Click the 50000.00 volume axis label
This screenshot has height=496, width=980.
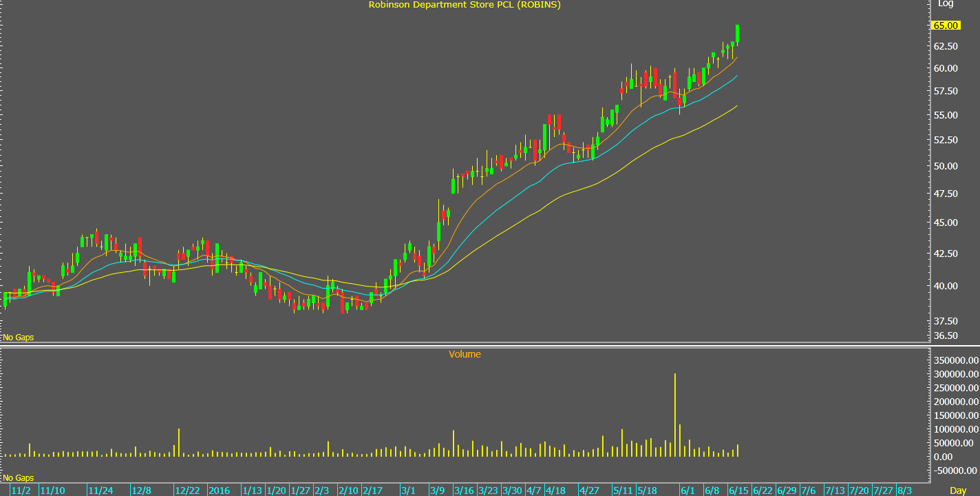(x=953, y=443)
